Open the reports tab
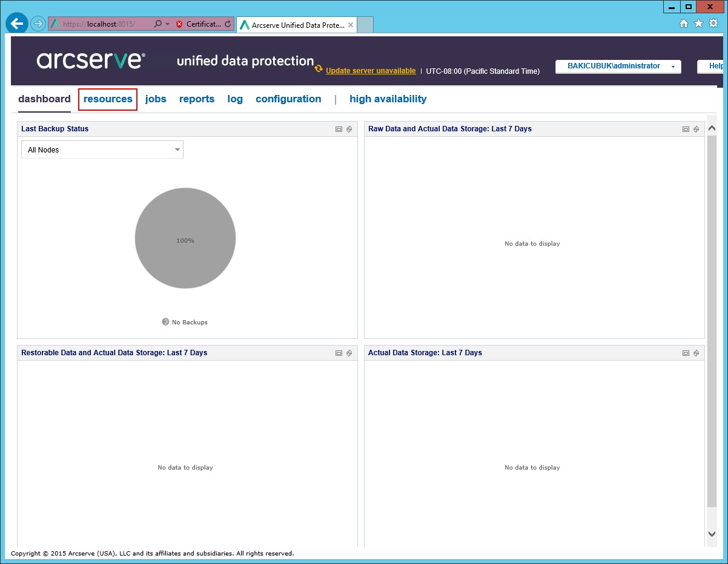The height and width of the screenshot is (564, 728). [x=197, y=99]
